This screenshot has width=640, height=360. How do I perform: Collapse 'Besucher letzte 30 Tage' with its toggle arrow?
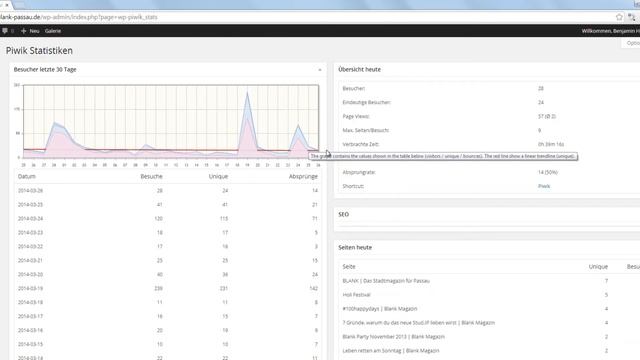coord(320,70)
